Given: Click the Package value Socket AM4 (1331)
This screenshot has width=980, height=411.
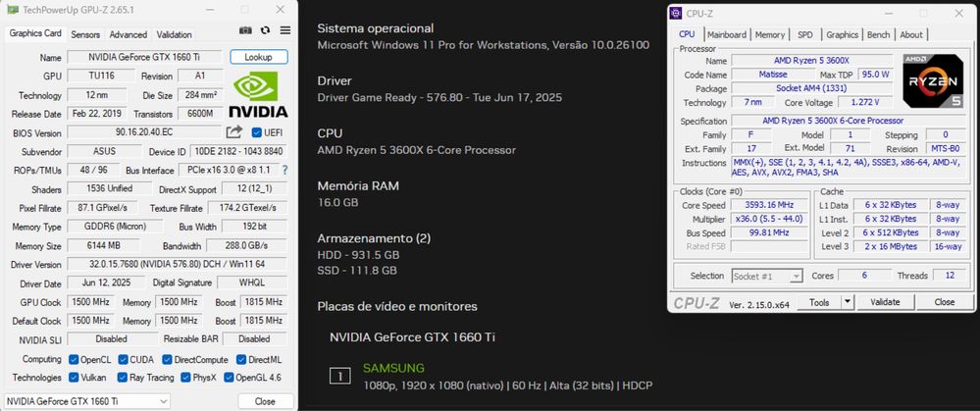Looking at the screenshot, I should tap(812, 88).
